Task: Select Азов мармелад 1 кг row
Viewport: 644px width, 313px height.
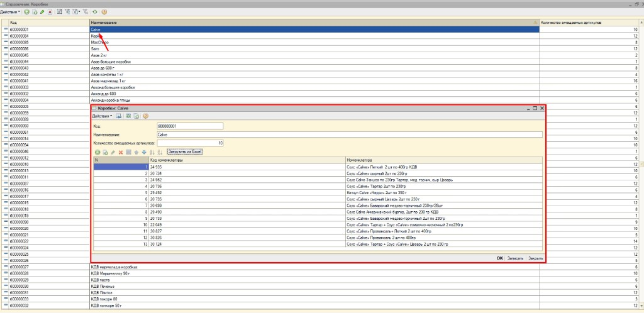Action: tap(320, 81)
